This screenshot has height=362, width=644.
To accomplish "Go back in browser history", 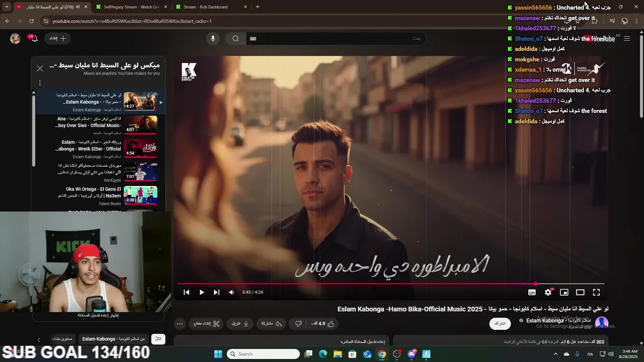I will pyautogui.click(x=7, y=21).
